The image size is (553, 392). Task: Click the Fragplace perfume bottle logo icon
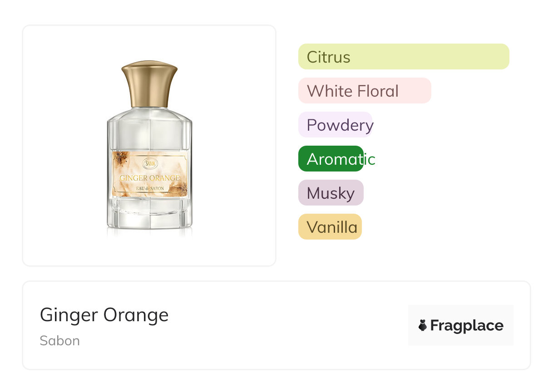click(423, 325)
